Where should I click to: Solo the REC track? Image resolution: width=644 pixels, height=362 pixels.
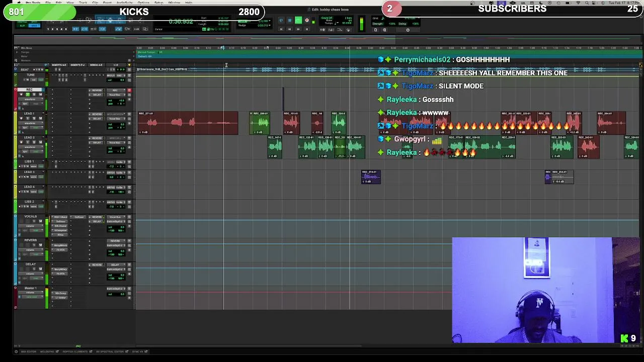pyautogui.click(x=34, y=95)
